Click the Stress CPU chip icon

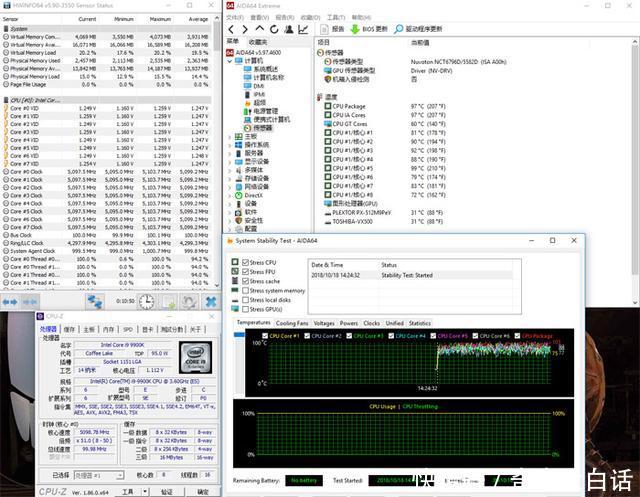[235, 262]
